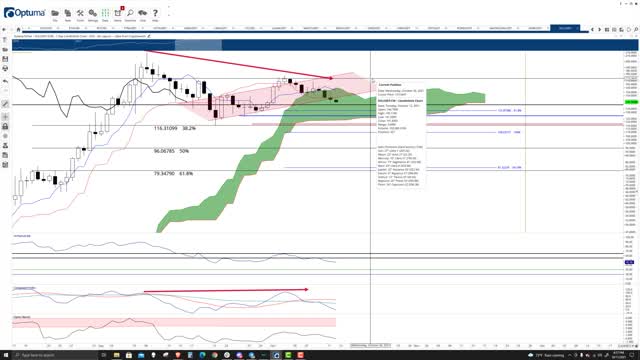Select the active SOLUSDT tab
640x360 pixels.
pyautogui.click(x=565, y=28)
